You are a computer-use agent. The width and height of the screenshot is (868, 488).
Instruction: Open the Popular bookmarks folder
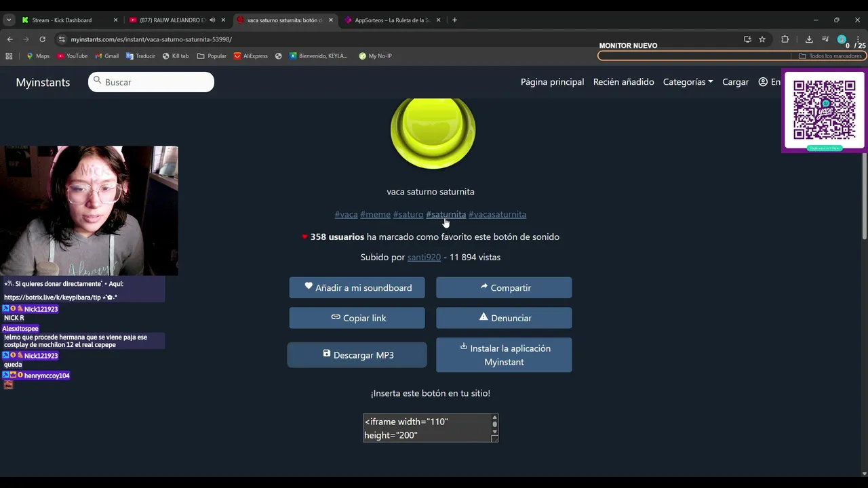[212, 56]
